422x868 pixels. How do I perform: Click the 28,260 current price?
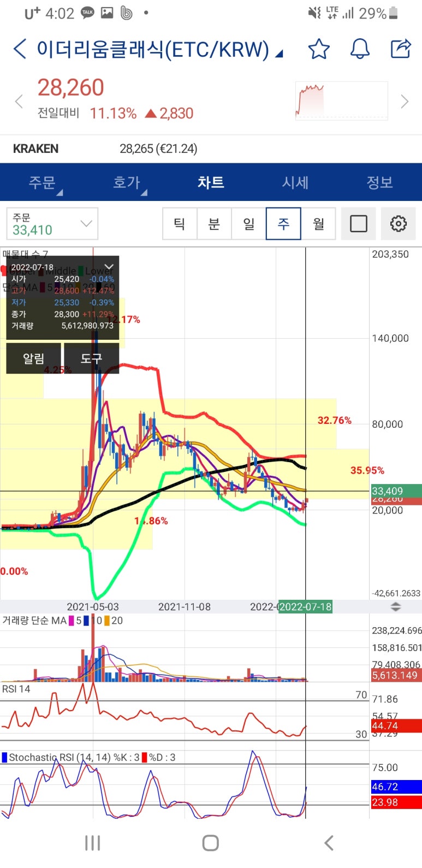(x=70, y=87)
